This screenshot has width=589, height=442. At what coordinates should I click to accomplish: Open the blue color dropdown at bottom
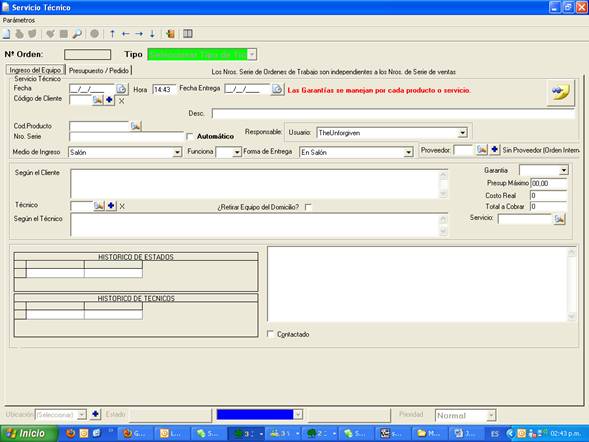[x=298, y=415]
